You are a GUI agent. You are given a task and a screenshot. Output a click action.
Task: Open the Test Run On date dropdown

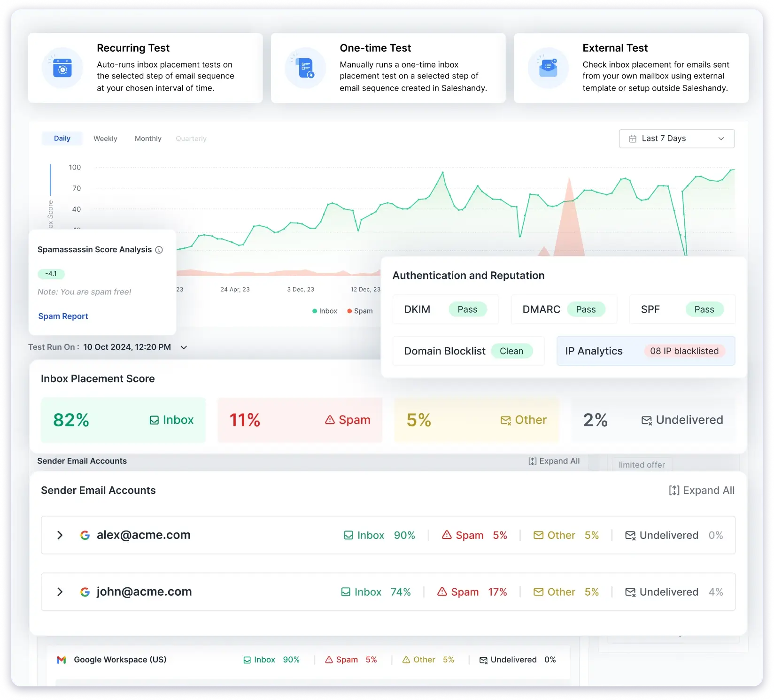tap(184, 347)
